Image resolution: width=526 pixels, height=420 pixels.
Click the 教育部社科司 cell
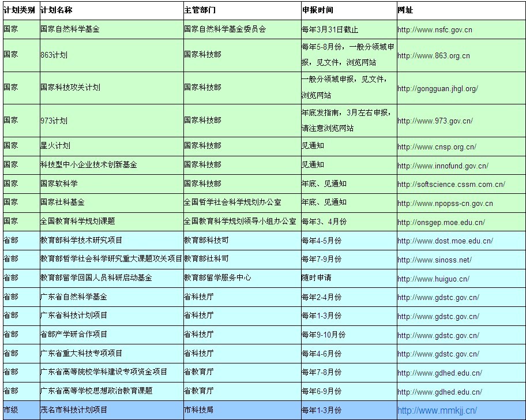pyautogui.click(x=242, y=259)
